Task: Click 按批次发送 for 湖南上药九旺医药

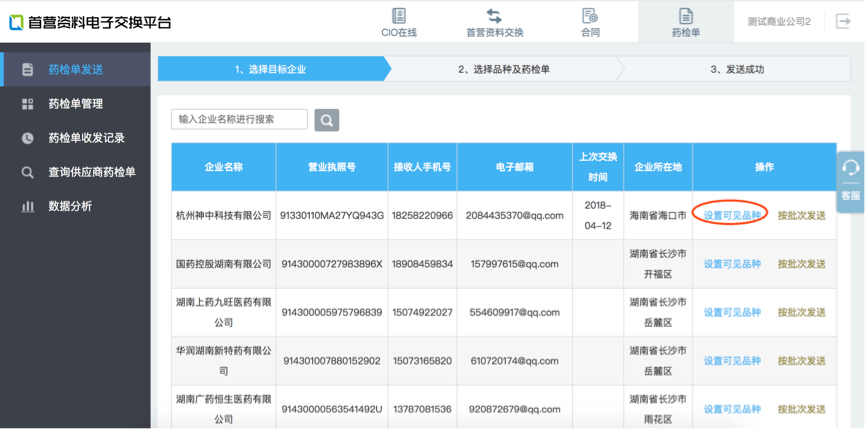Action: click(x=802, y=313)
